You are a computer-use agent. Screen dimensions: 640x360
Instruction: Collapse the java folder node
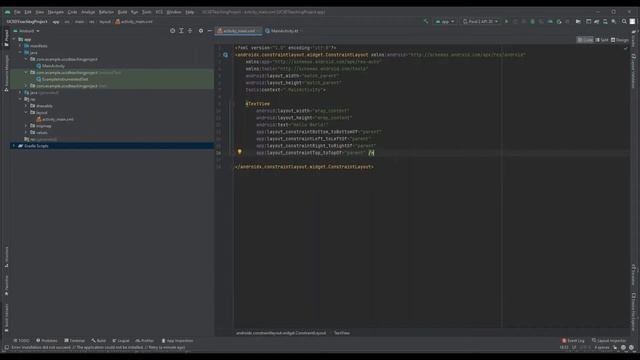20,53
